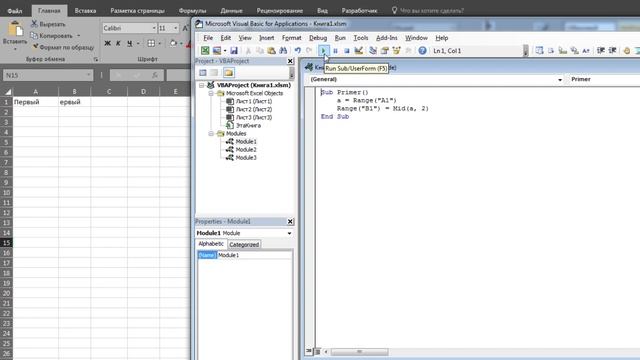640x360 pixels.
Task: Open Object Browser icon in VBA toolbar
Action: (396, 51)
